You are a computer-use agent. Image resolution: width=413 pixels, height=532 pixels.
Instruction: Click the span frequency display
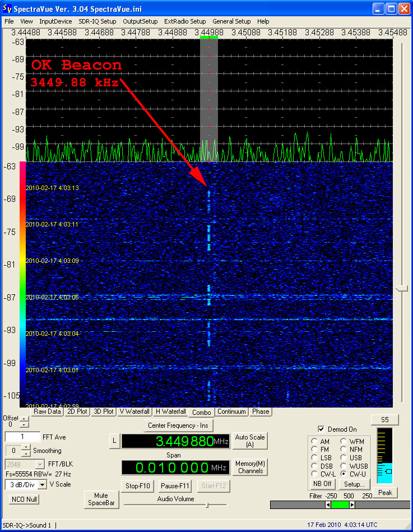click(x=175, y=468)
